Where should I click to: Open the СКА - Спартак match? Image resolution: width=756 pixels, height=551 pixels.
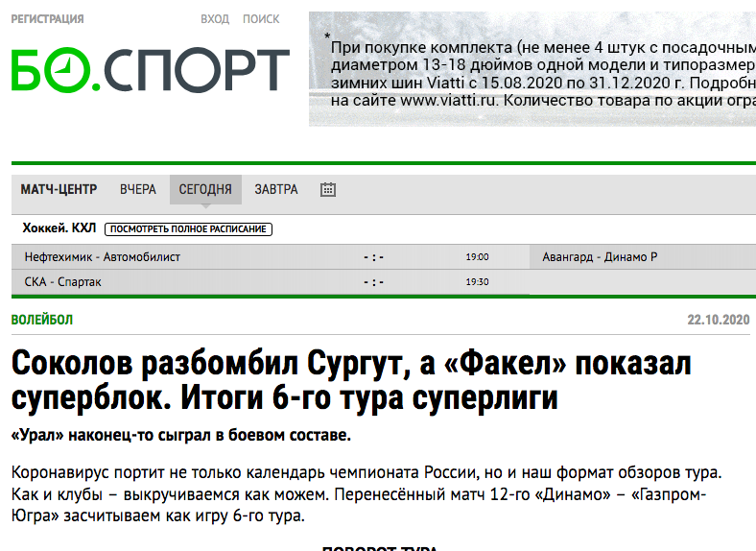[63, 282]
